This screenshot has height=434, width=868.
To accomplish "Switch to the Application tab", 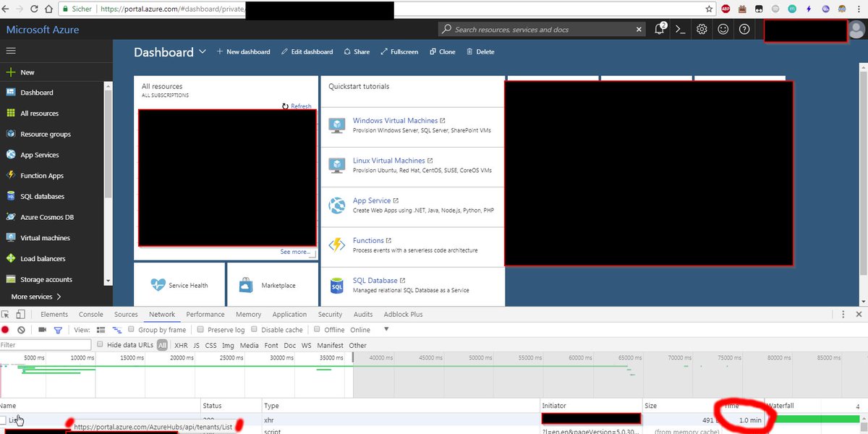I will pyautogui.click(x=289, y=315).
